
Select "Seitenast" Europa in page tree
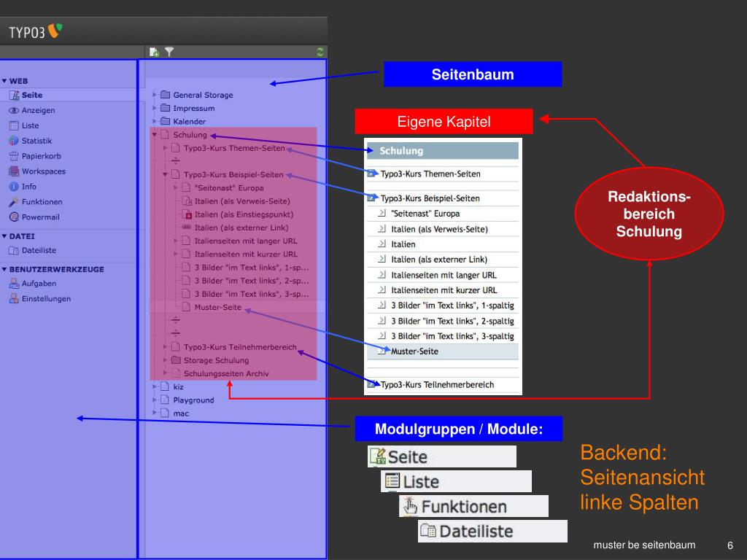click(229, 188)
